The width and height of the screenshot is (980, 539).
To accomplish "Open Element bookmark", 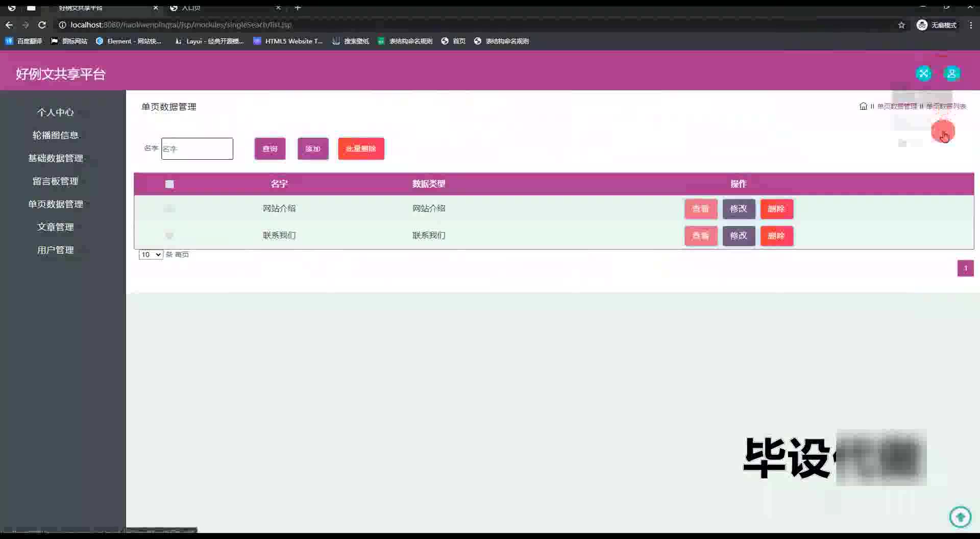I will tap(129, 41).
